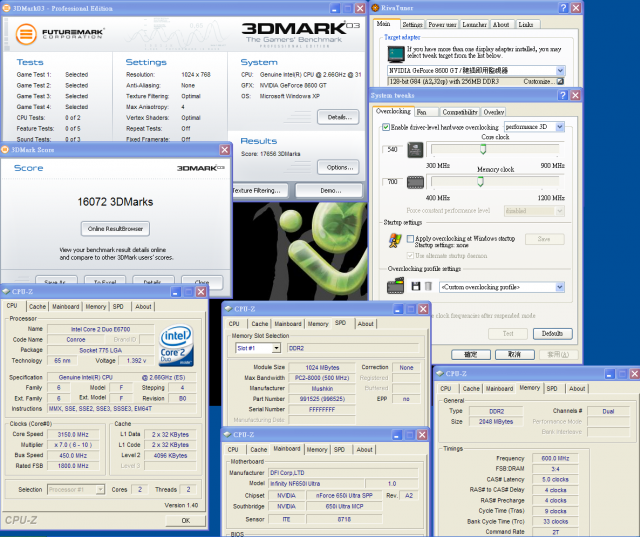Click the RivaTuner window help question-mark button
The height and width of the screenshot is (537, 640).
(563, 8)
